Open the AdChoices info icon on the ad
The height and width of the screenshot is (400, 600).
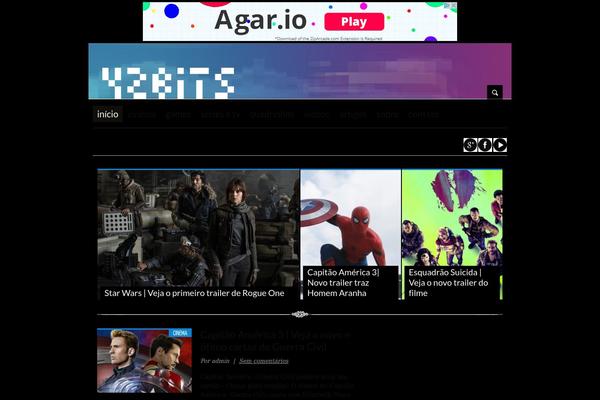pos(447,5)
